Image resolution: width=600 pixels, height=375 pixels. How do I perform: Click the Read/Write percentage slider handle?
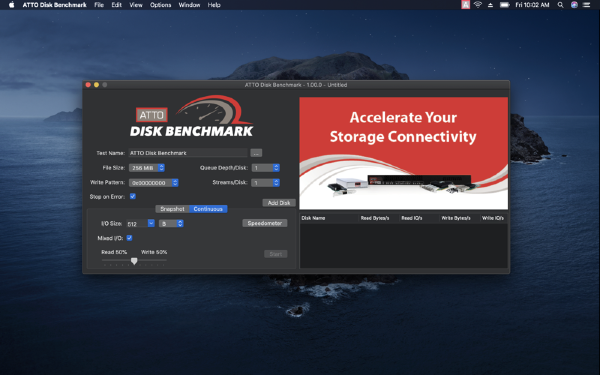click(x=134, y=261)
